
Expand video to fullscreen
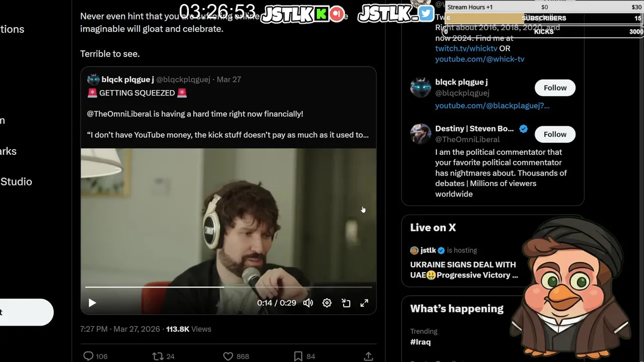point(364,303)
